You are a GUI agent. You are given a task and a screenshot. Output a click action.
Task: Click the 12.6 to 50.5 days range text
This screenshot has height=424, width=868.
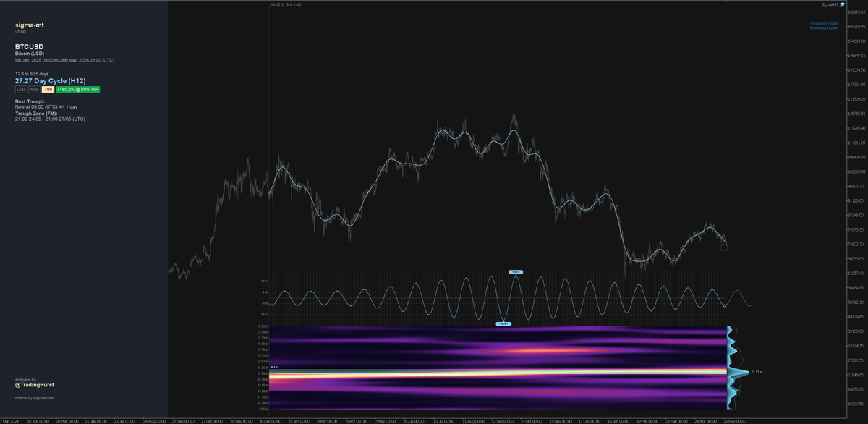click(31, 74)
